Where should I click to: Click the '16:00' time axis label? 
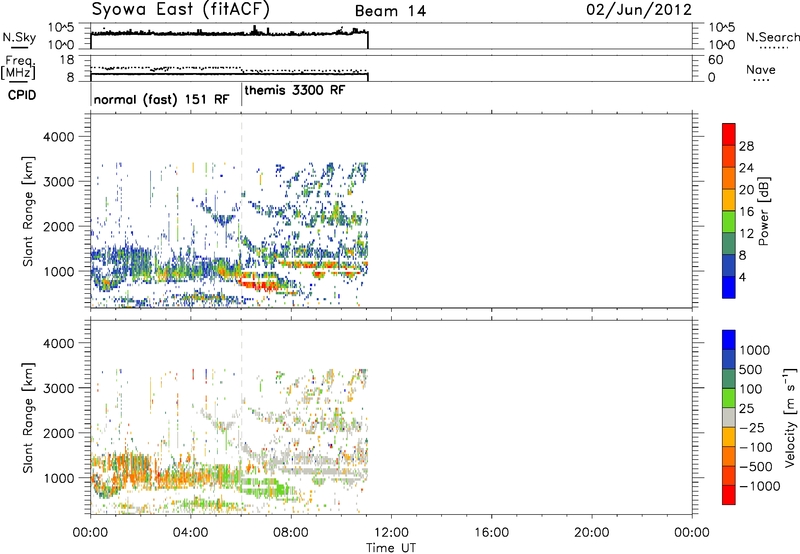[491, 533]
